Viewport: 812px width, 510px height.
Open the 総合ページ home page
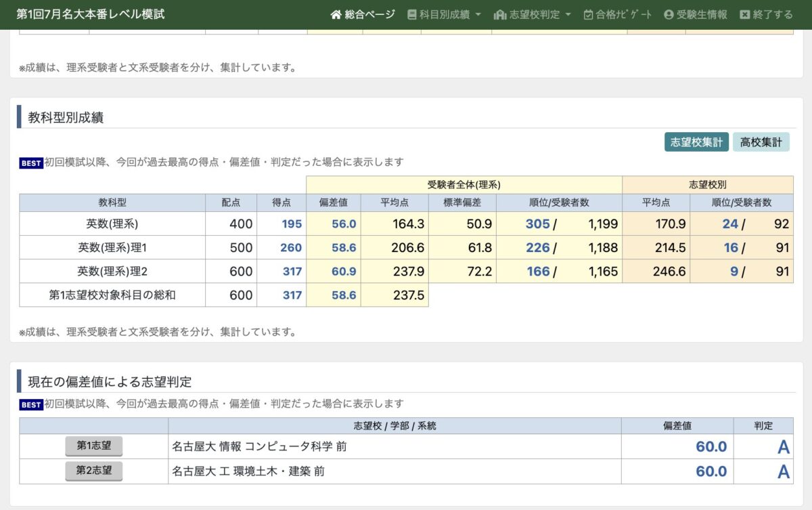363,14
